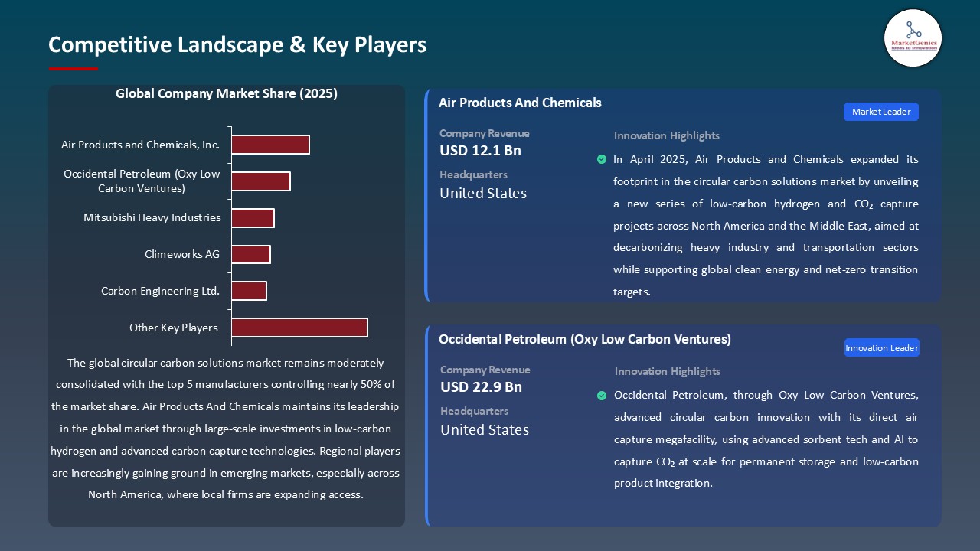The height and width of the screenshot is (551, 980).
Task: Select the Occidental Petroleum bar in the chart
Action: pos(261,181)
